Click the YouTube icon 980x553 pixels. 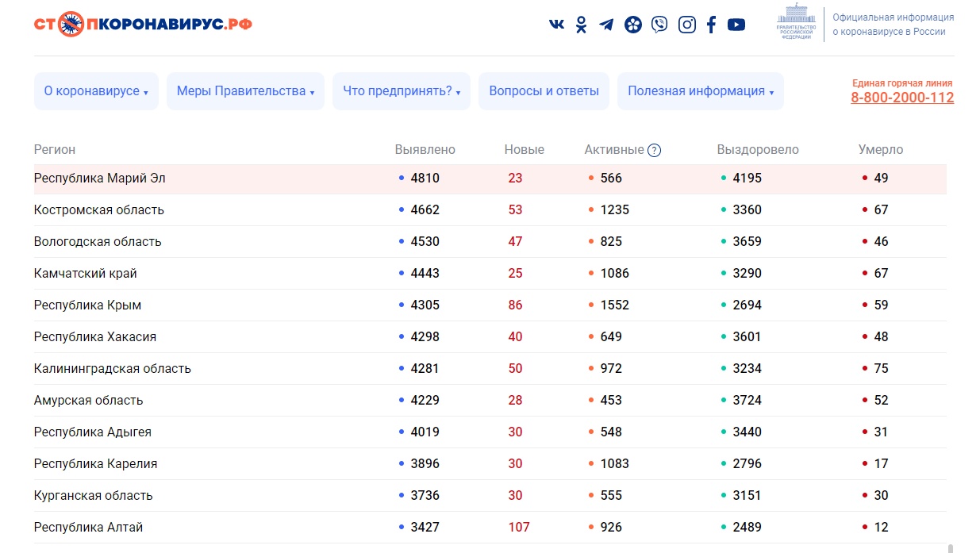tap(736, 25)
